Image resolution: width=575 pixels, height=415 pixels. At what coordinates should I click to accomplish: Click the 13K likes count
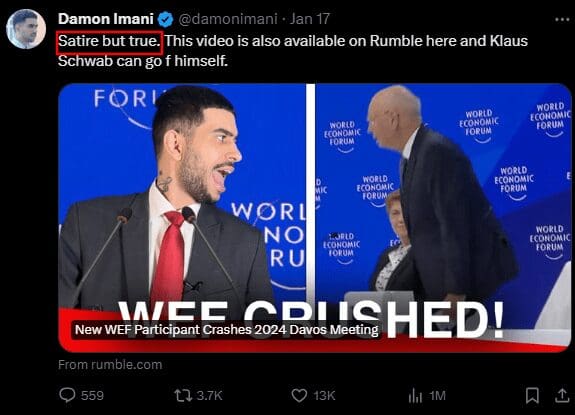(x=324, y=396)
